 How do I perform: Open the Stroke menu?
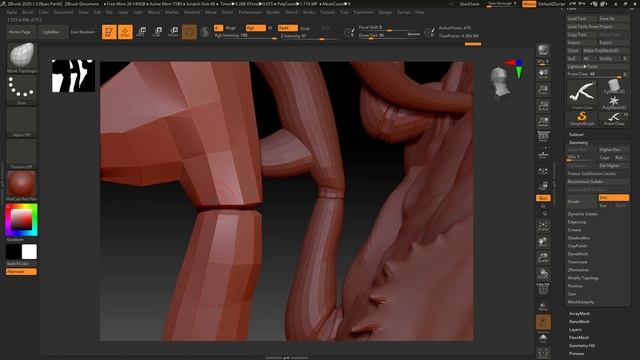tap(309, 12)
